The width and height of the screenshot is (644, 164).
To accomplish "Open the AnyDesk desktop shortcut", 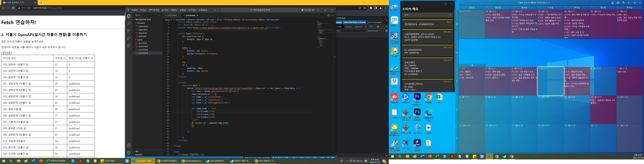I will point(394,98).
